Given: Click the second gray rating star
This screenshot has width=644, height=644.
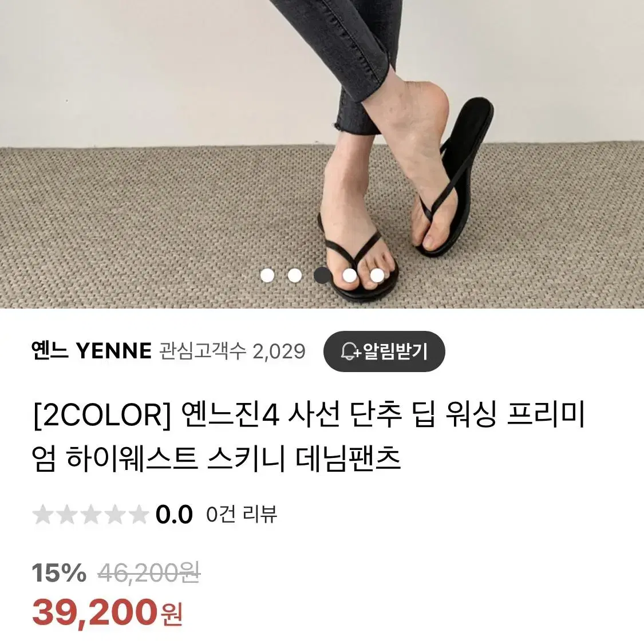Looking at the screenshot, I should (66, 515).
